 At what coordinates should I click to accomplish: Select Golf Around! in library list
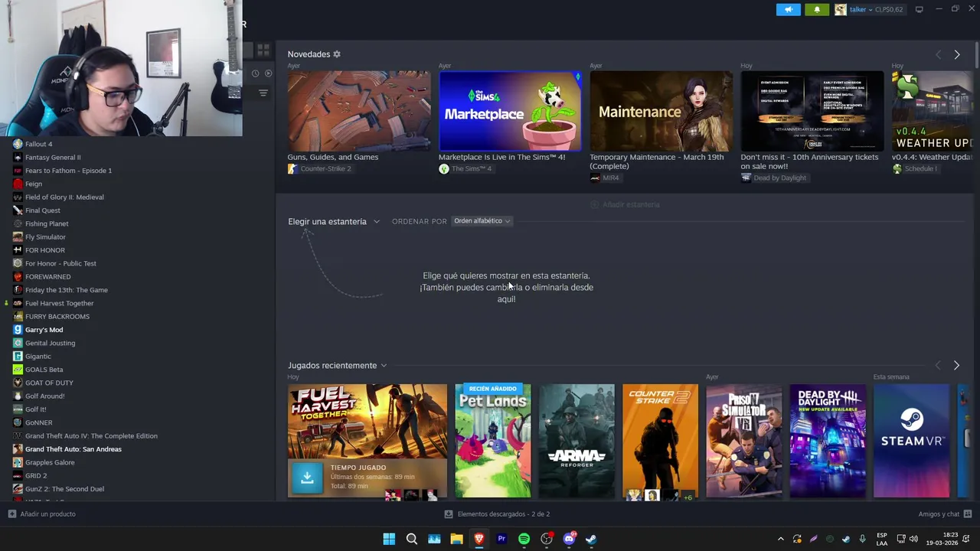click(44, 396)
